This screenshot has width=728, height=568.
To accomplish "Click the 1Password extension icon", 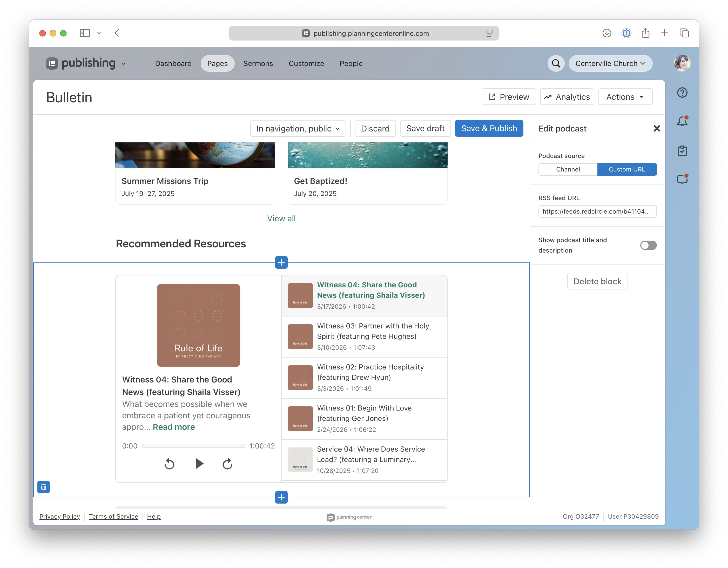I will pos(626,33).
